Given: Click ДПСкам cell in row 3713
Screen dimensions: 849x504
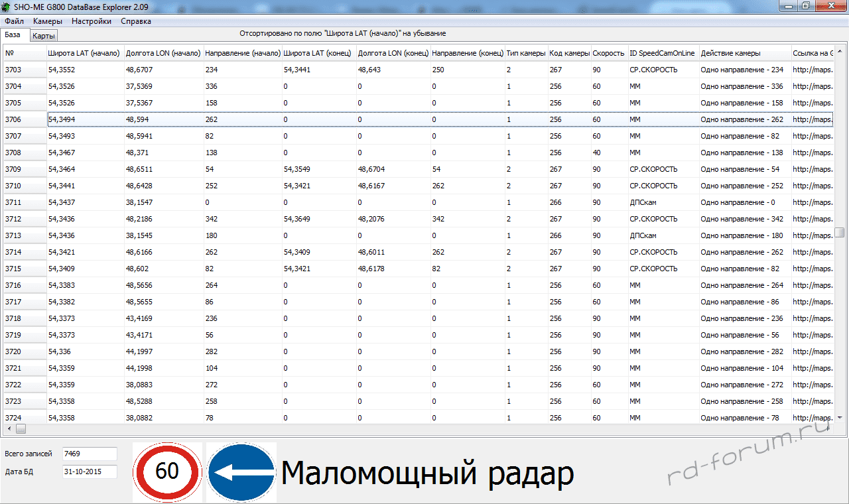Looking at the screenshot, I should [x=663, y=235].
